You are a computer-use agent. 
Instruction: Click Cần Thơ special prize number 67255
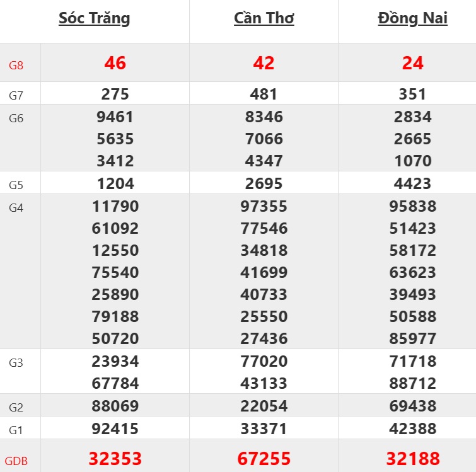pos(264,458)
